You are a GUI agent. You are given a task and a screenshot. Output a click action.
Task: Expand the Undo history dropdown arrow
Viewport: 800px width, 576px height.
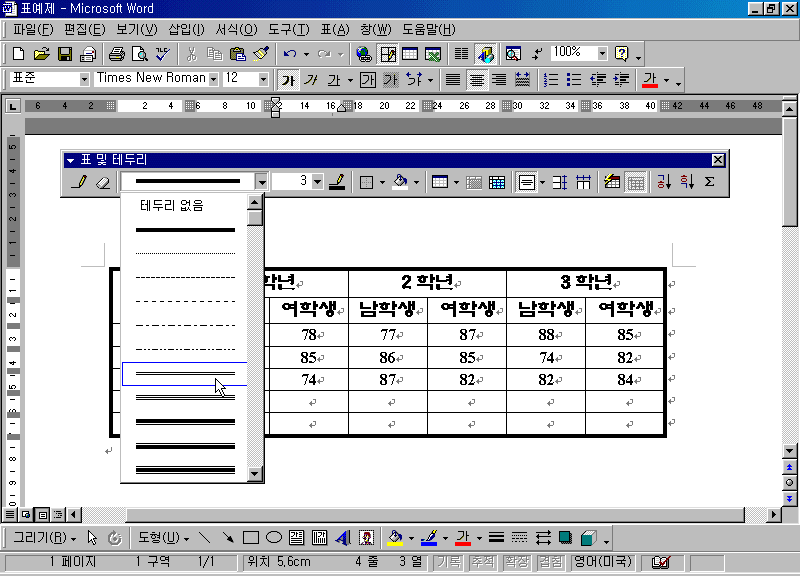306,54
